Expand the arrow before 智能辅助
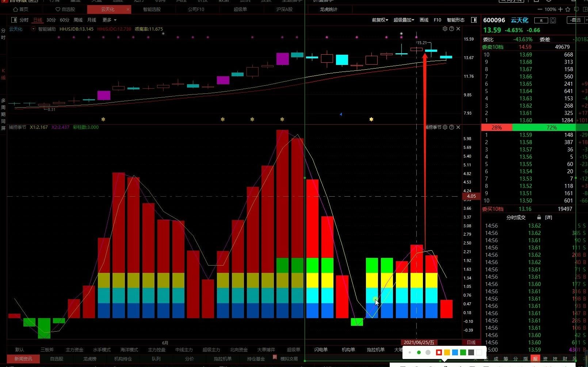 click(x=33, y=29)
